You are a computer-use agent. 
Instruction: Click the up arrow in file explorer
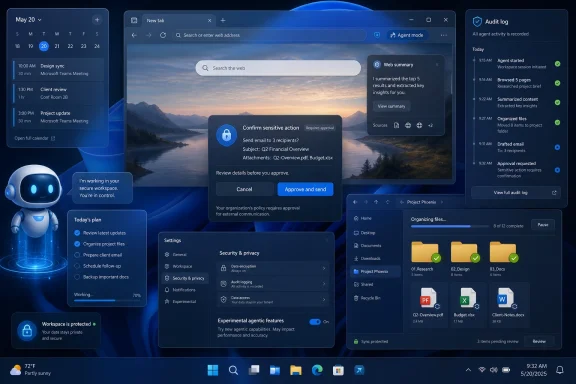[x=376, y=202]
